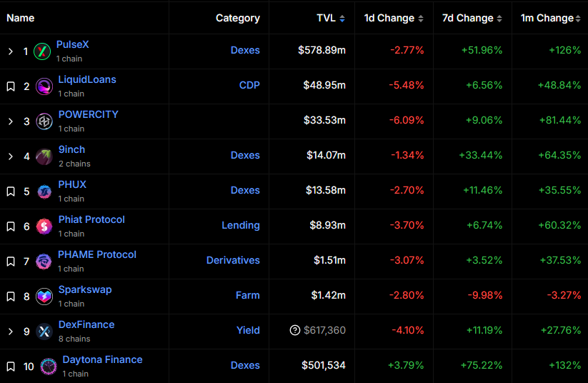Expand the PulseX row chevron
Image resolution: width=588 pixels, height=383 pixels.
[11, 51]
